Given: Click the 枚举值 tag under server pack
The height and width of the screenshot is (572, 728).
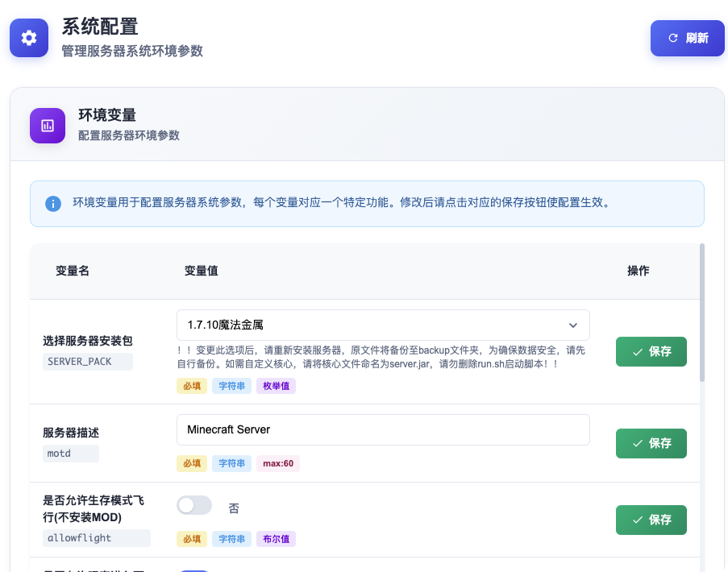Looking at the screenshot, I should point(277,386).
